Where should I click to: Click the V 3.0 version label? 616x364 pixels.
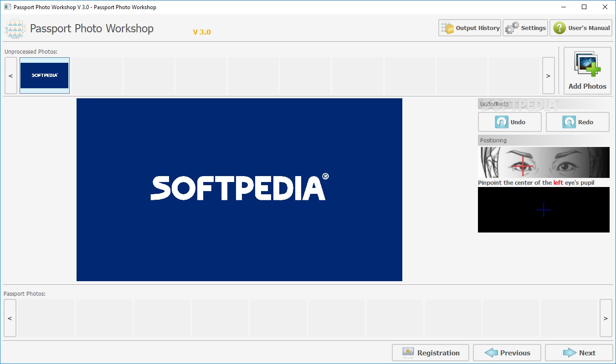click(x=202, y=32)
